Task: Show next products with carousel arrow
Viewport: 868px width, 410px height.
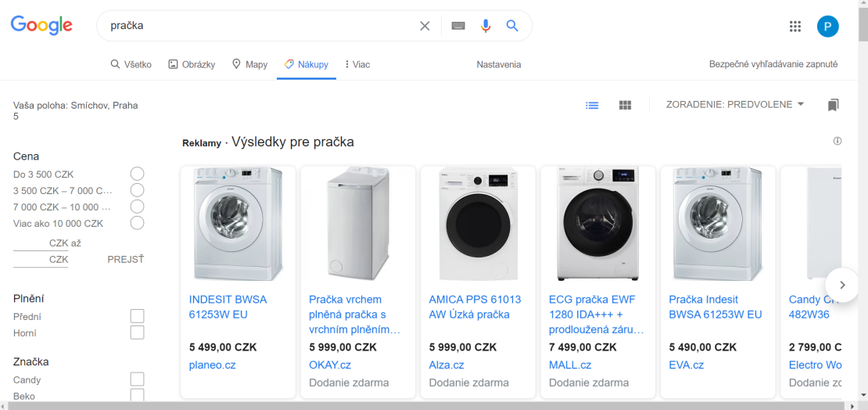Action: pyautogui.click(x=842, y=285)
